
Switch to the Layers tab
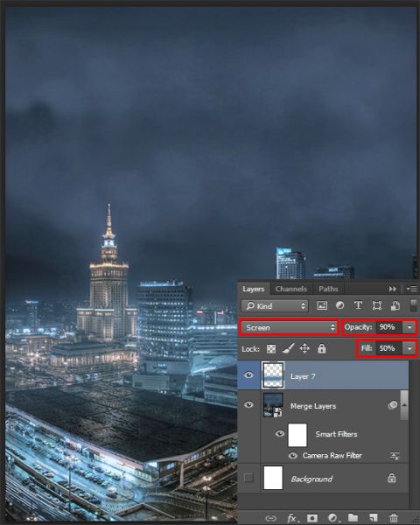tap(254, 289)
